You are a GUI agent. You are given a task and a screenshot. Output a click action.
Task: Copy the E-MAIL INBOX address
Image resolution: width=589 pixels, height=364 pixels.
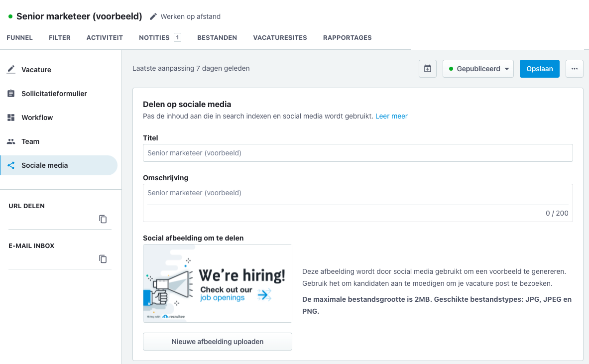[x=103, y=258]
